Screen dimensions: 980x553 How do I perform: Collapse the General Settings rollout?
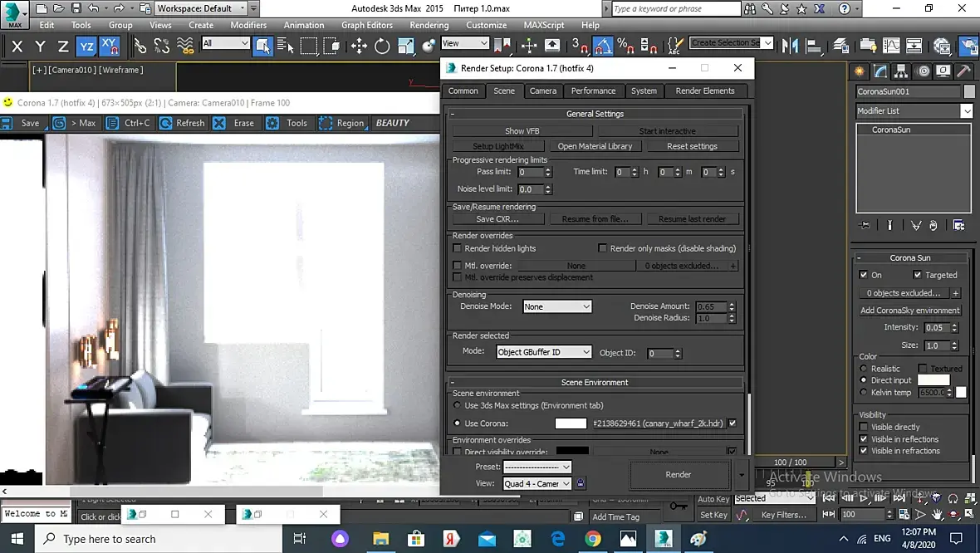(x=595, y=114)
